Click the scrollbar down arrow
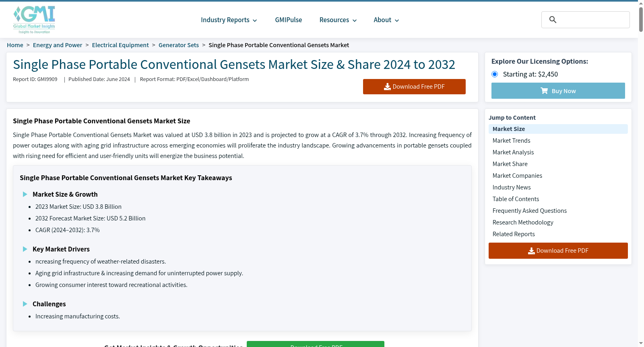The image size is (644, 347). point(641,343)
